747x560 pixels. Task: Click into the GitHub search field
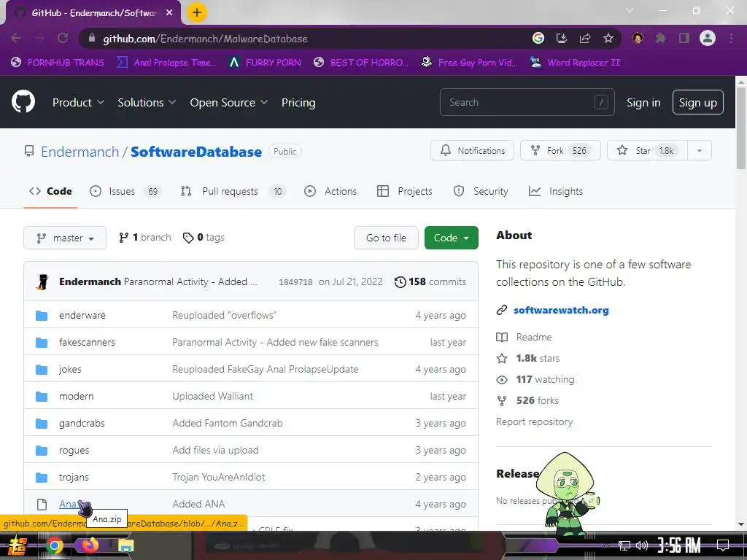(x=527, y=102)
